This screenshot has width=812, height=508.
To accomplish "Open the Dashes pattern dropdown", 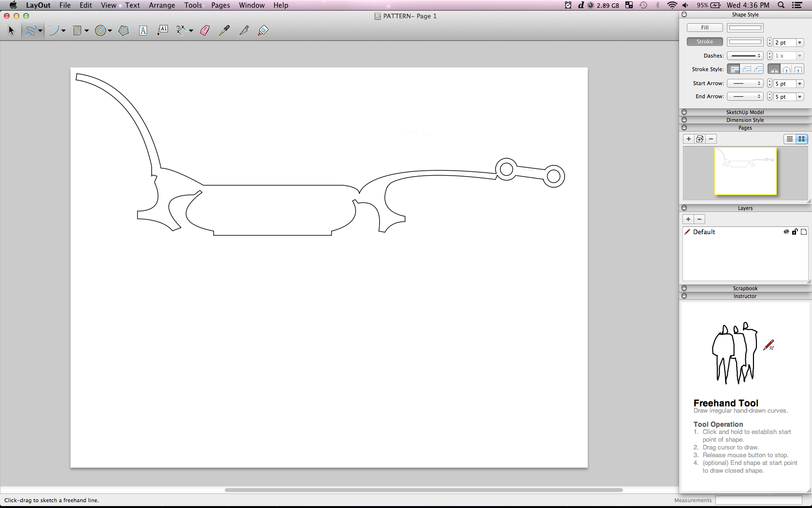I will pyautogui.click(x=745, y=56).
